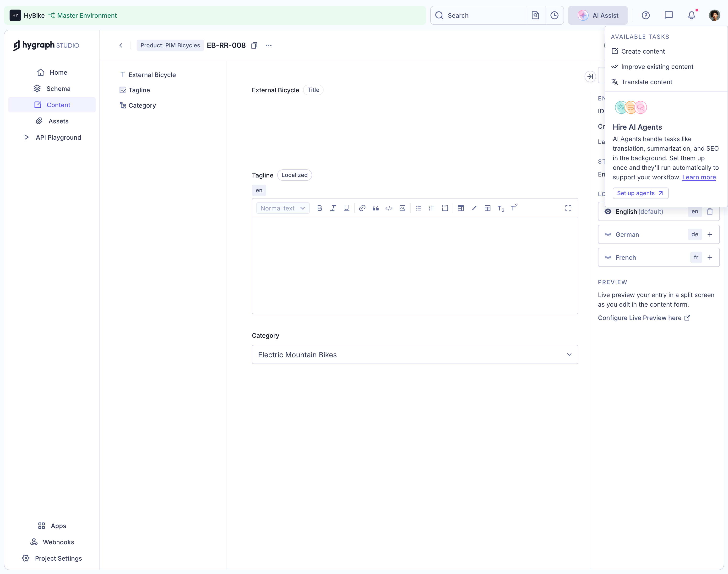
Task: Insert inline code in Tagline editor
Action: pos(389,208)
